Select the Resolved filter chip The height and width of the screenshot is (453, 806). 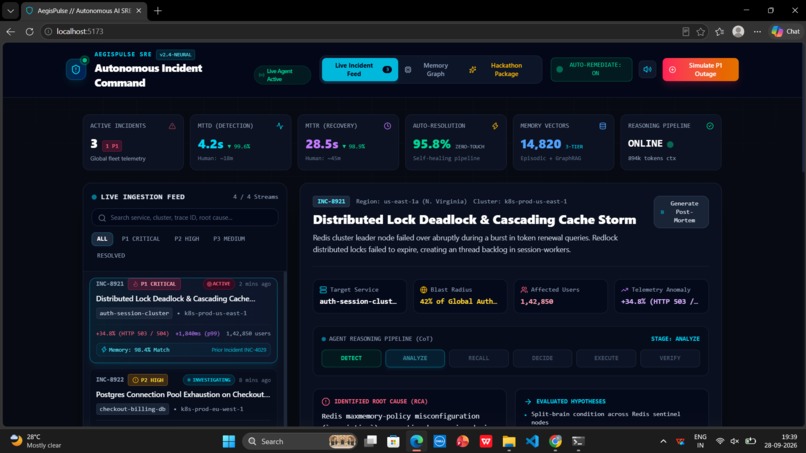[111, 256]
